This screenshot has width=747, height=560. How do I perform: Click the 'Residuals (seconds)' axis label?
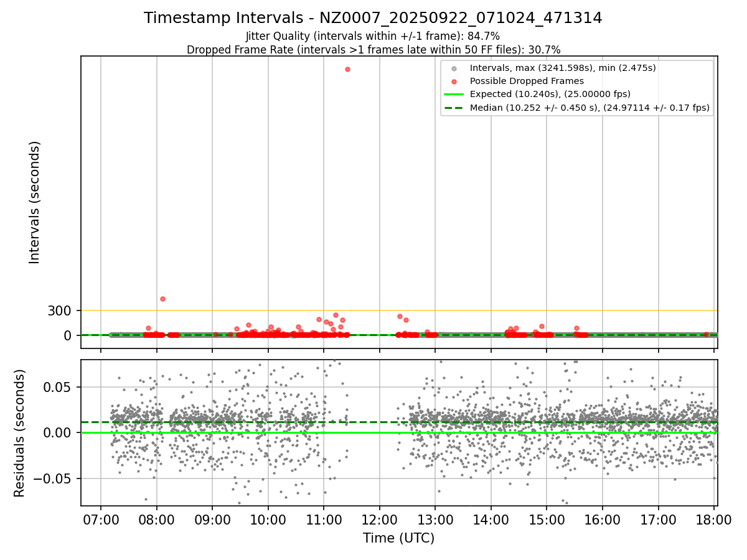click(20, 433)
